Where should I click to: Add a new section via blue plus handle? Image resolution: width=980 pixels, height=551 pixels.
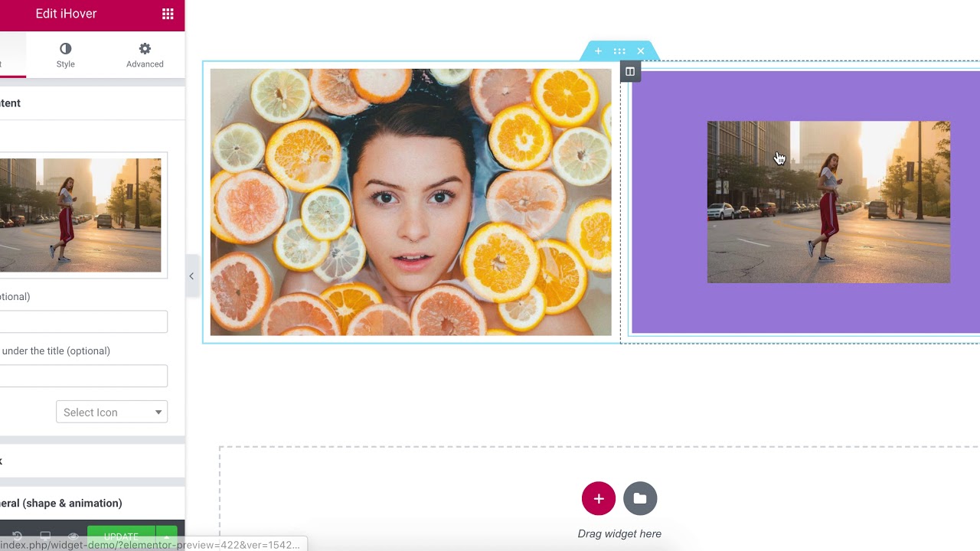(598, 51)
